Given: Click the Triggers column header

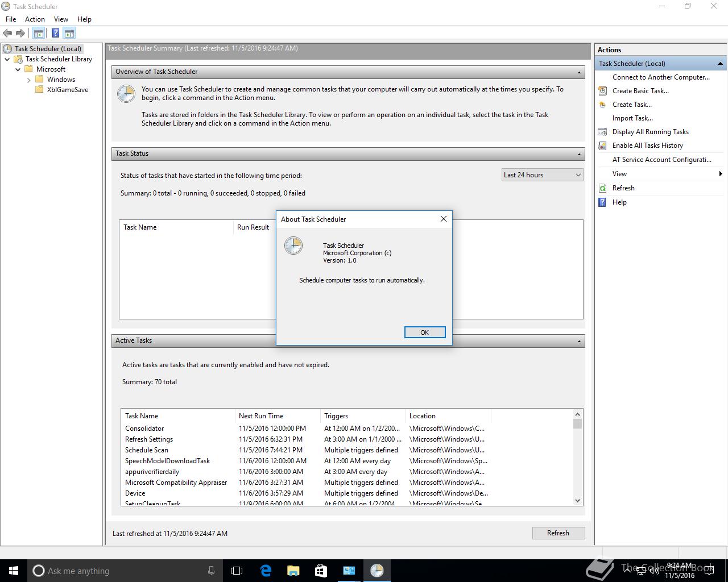Looking at the screenshot, I should click(x=363, y=416).
